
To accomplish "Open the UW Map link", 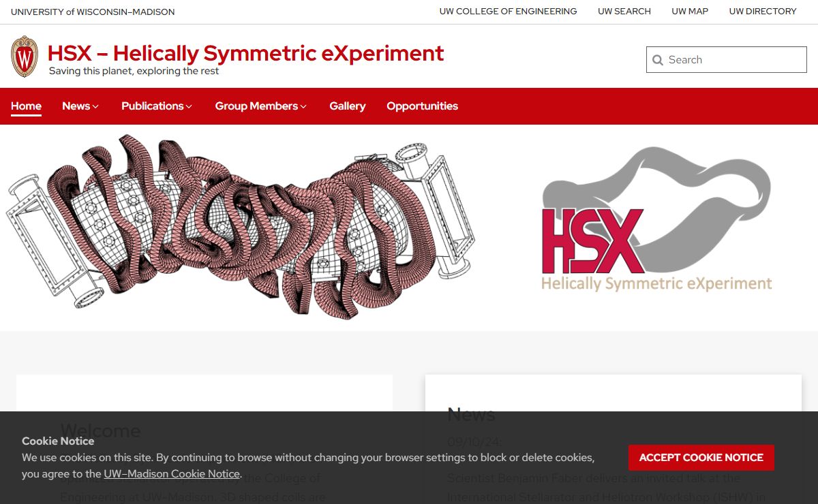I will pos(690,12).
